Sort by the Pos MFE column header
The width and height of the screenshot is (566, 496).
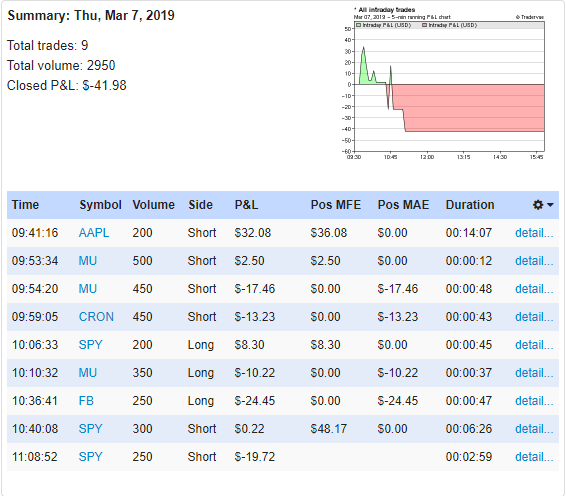pyautogui.click(x=336, y=205)
